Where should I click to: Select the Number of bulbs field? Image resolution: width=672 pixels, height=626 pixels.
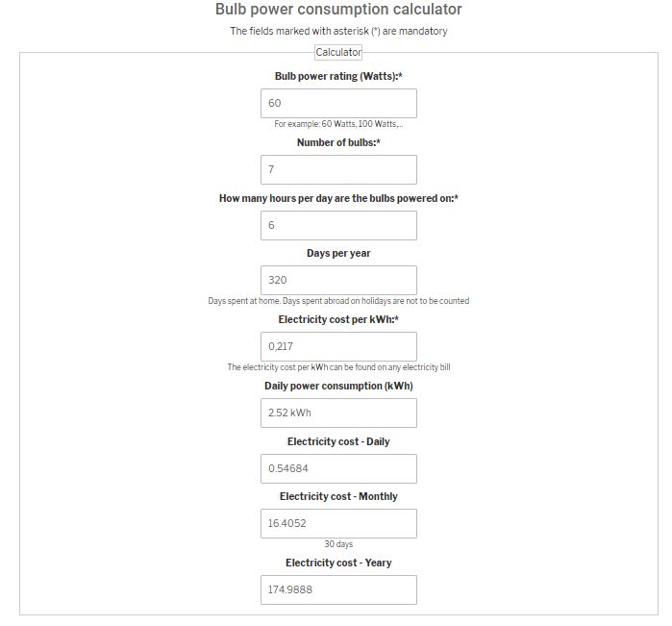338,170
